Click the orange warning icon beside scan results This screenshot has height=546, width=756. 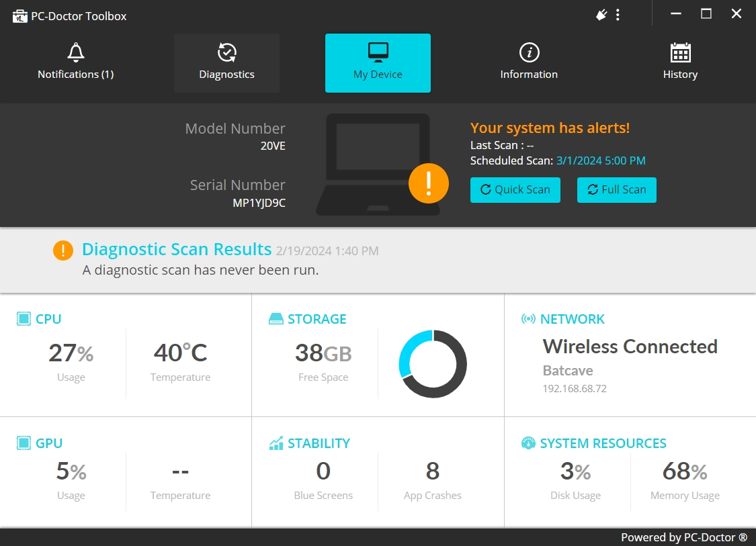click(x=62, y=250)
